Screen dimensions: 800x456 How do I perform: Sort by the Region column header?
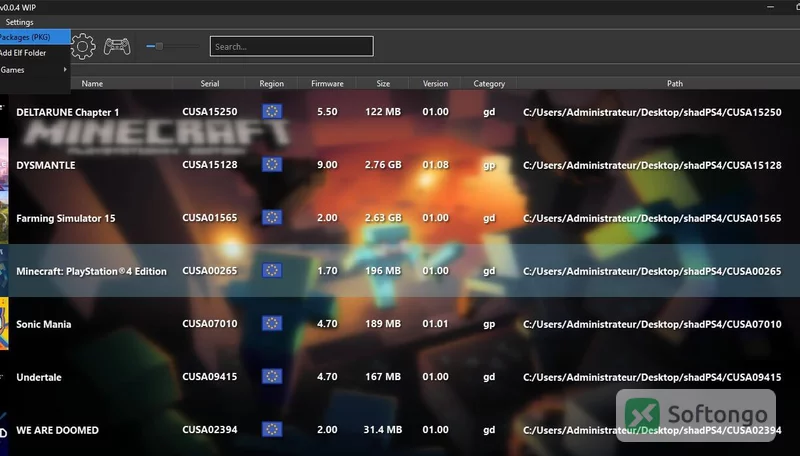(x=271, y=84)
